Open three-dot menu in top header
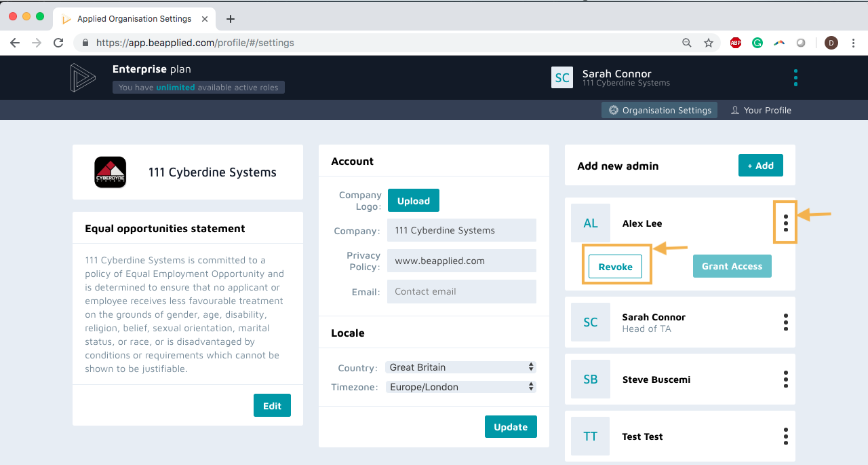The image size is (868, 465). point(795,77)
